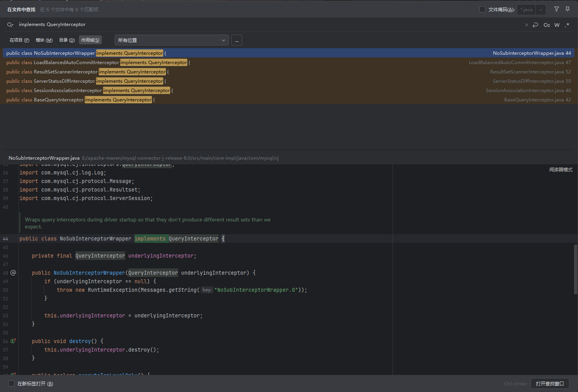The image size is (578, 392).
Task: Open search history magnifier icon
Action: pyautogui.click(x=10, y=25)
